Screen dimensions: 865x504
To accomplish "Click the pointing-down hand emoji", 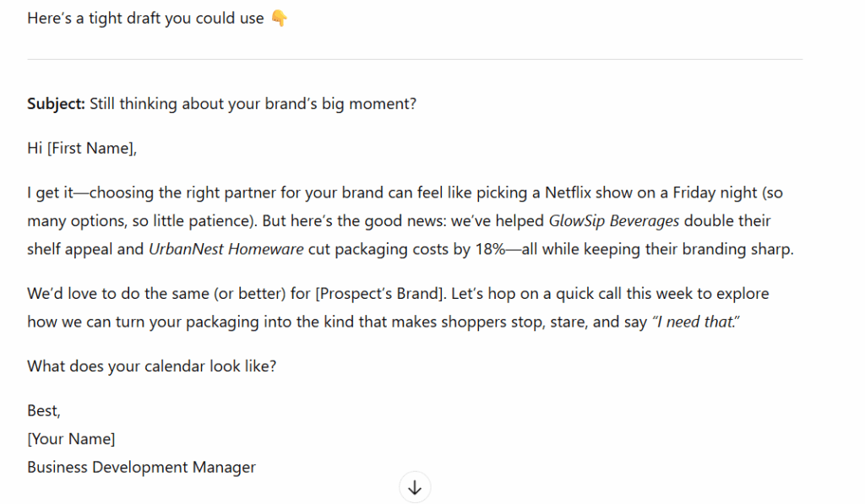I will pos(279,19).
